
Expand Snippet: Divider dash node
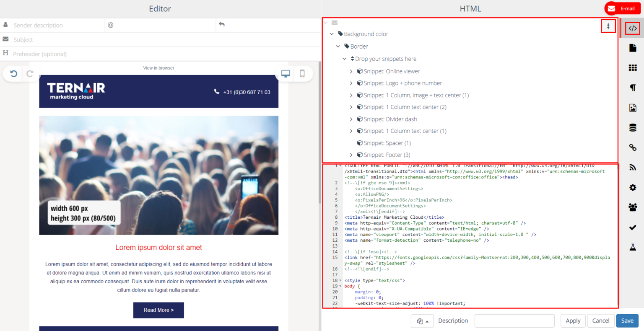pyautogui.click(x=351, y=119)
